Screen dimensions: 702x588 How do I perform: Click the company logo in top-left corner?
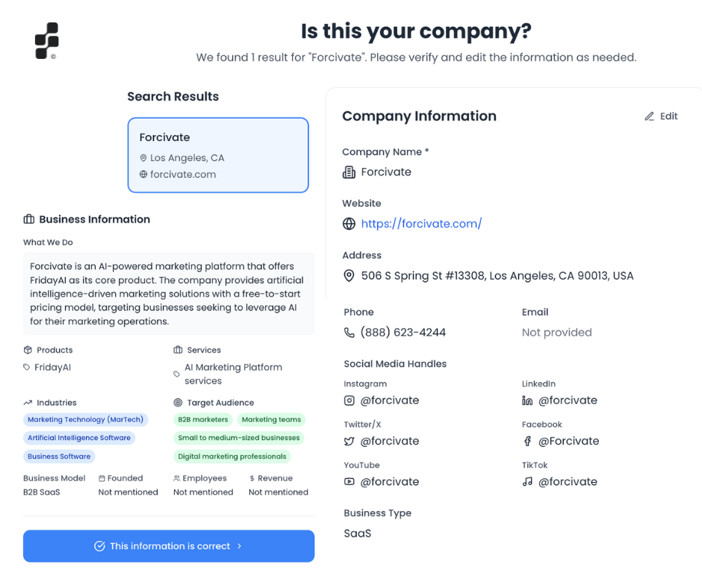pos(46,40)
